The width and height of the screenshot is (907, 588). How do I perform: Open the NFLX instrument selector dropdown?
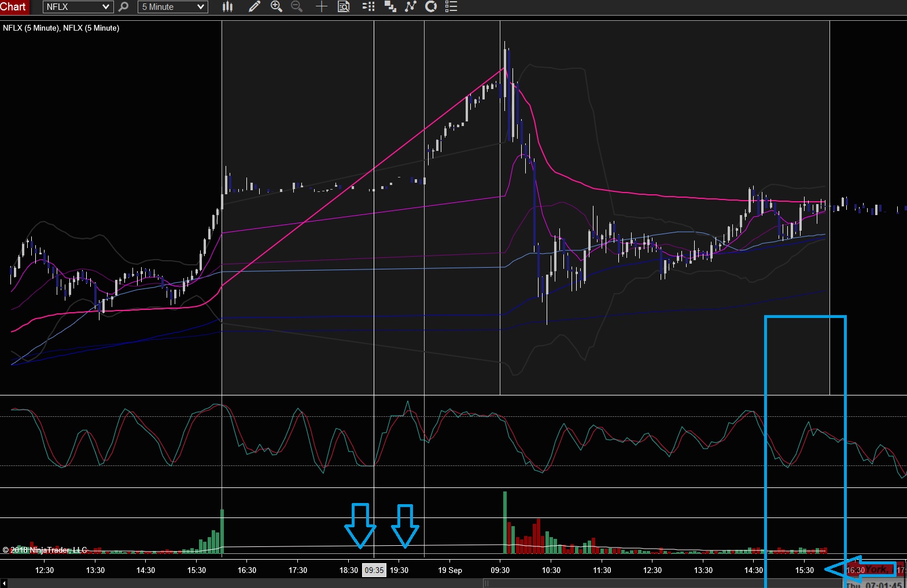pyautogui.click(x=78, y=7)
